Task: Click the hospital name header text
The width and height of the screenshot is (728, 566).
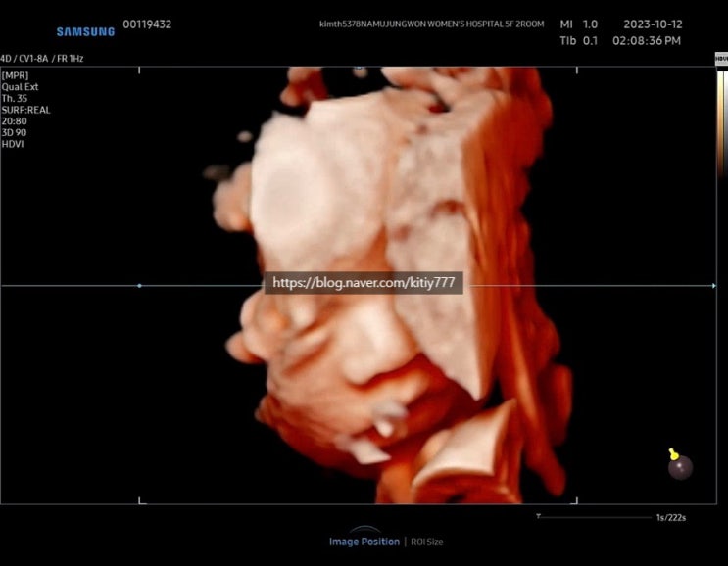Action: 431,24
